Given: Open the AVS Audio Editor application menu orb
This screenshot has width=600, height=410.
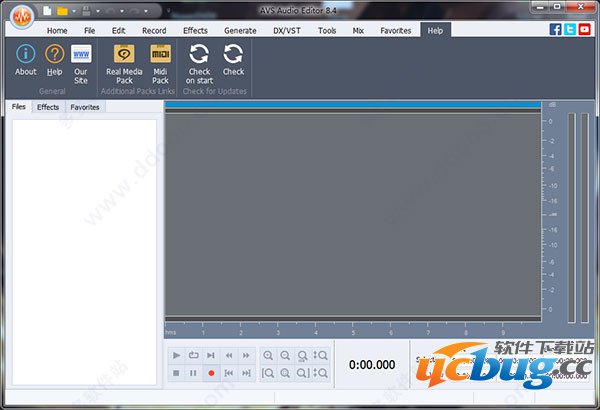Looking at the screenshot, I should pyautogui.click(x=22, y=16).
